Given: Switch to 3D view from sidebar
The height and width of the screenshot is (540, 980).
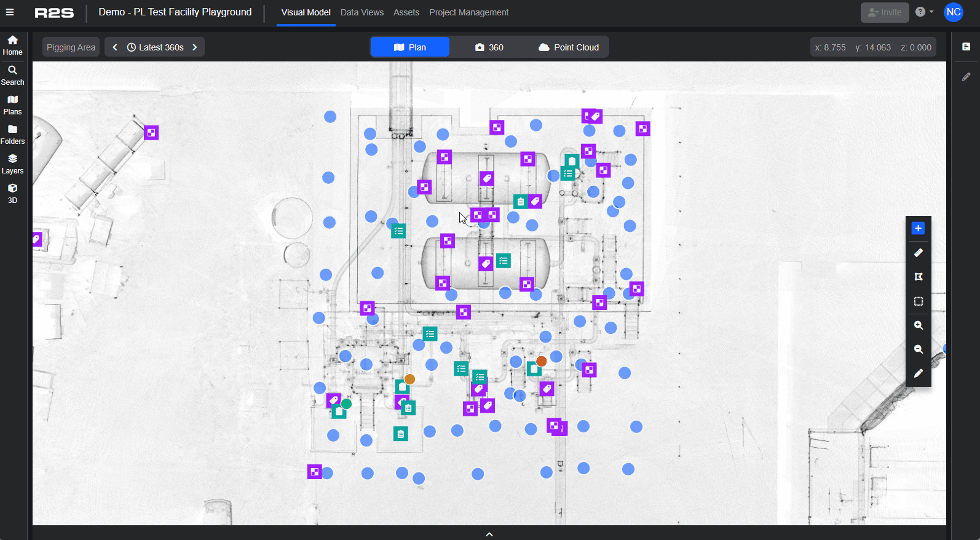Looking at the screenshot, I should tap(12, 194).
